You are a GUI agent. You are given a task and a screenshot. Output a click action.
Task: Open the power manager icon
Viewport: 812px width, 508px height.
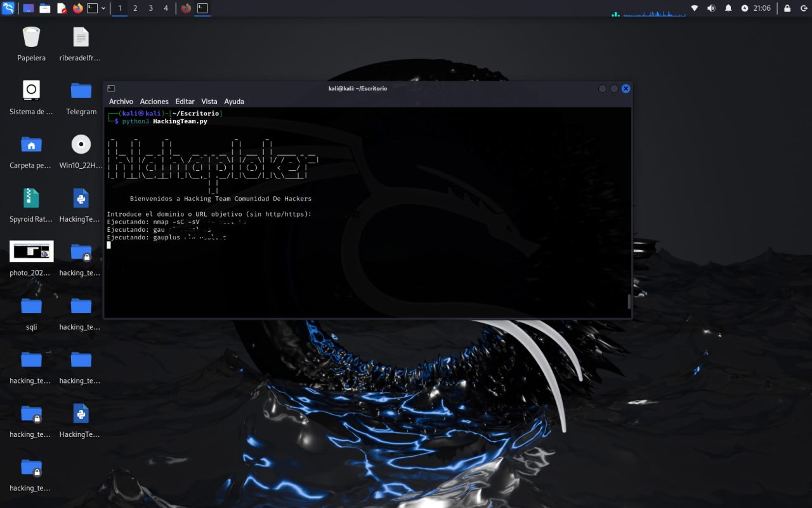tap(745, 8)
